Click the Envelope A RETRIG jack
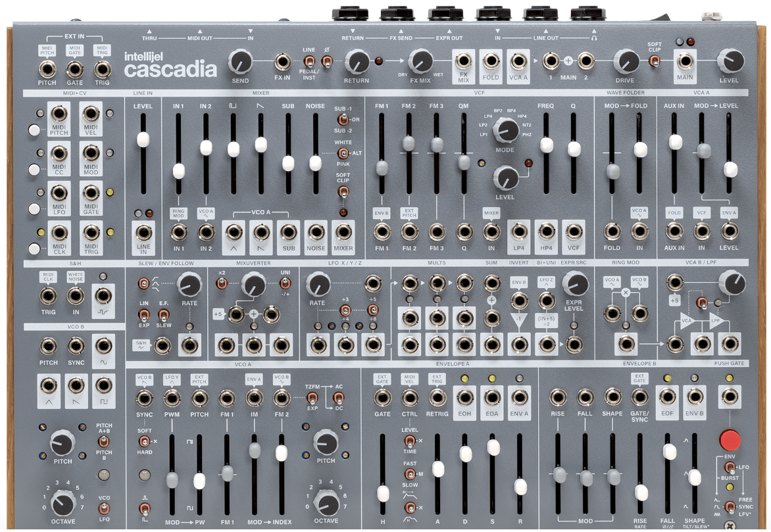Screen dimensions: 771x532 point(437,398)
